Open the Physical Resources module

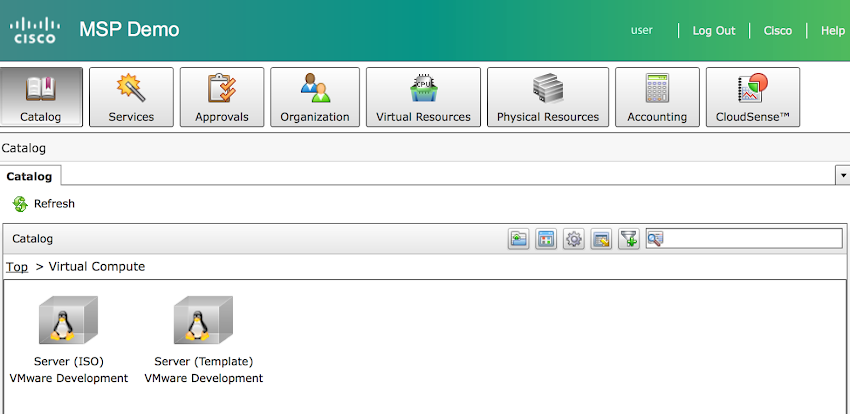point(548,98)
